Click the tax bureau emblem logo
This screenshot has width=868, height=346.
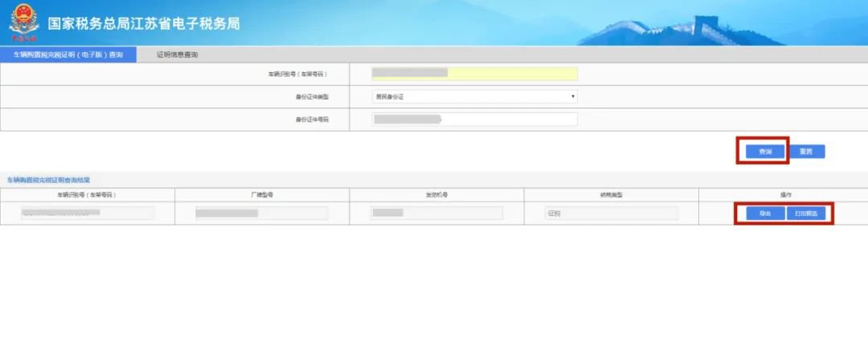point(23,22)
